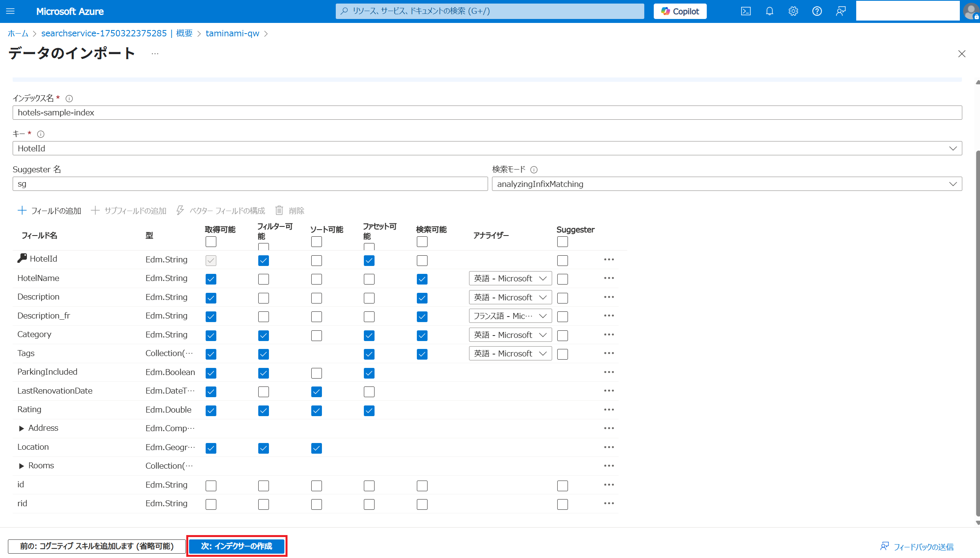
Task: Enable filterable for the HotelName field
Action: 263,279
